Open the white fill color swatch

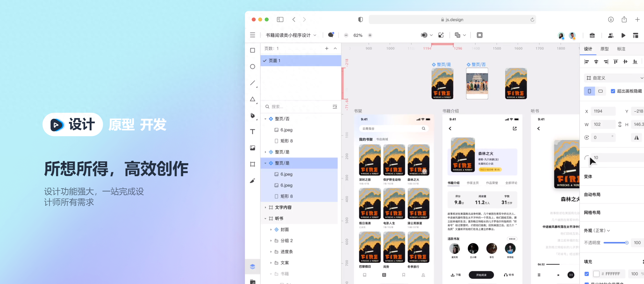(596, 274)
